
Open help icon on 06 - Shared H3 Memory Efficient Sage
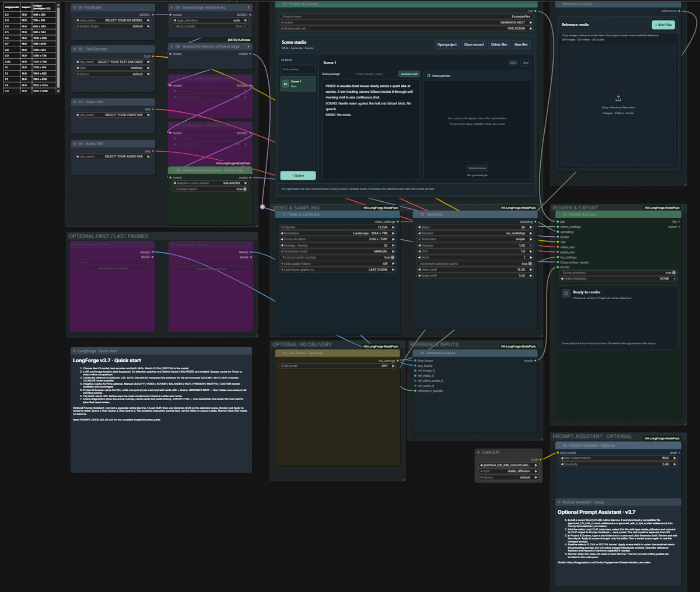(249, 47)
